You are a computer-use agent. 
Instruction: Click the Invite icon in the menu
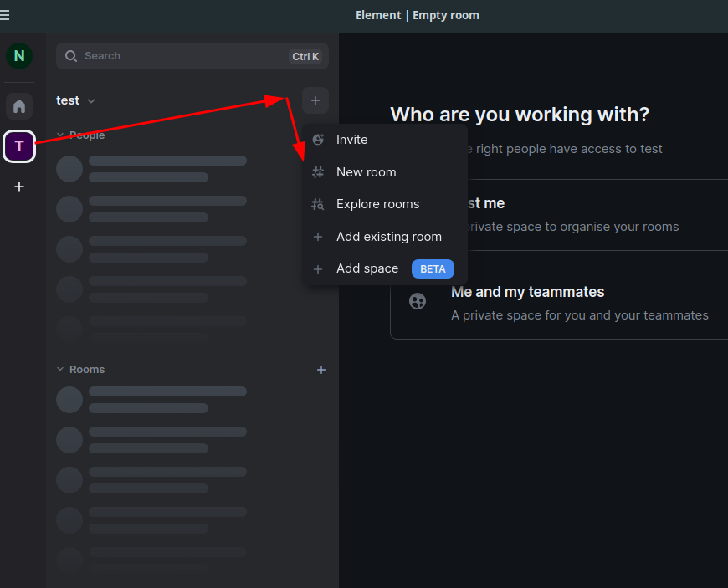pos(318,140)
